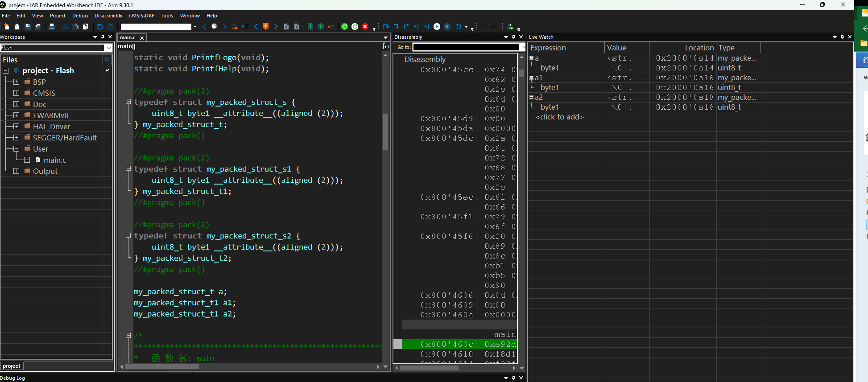This screenshot has height=382, width=868.
Task: Run to Cursor in debugger
Action: [427, 27]
